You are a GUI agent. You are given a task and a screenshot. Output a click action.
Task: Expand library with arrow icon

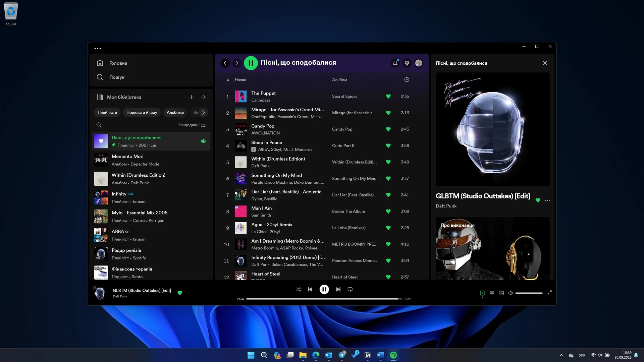tap(203, 97)
